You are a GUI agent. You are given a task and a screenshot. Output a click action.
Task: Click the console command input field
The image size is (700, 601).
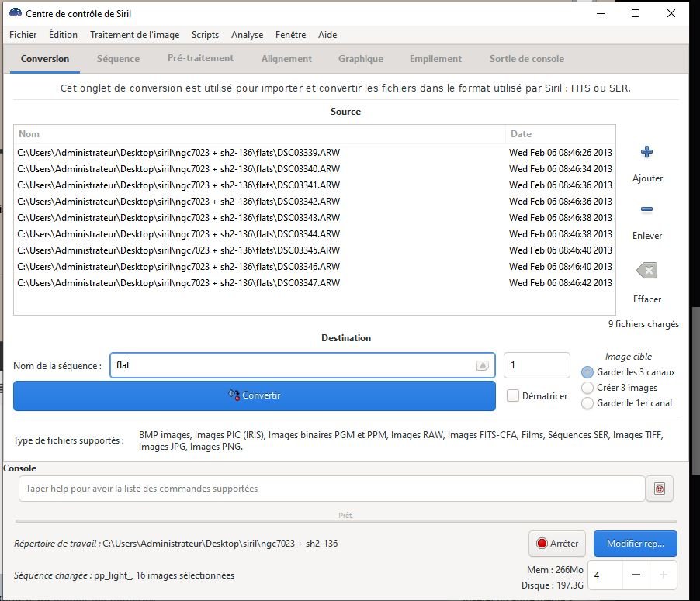[331, 489]
